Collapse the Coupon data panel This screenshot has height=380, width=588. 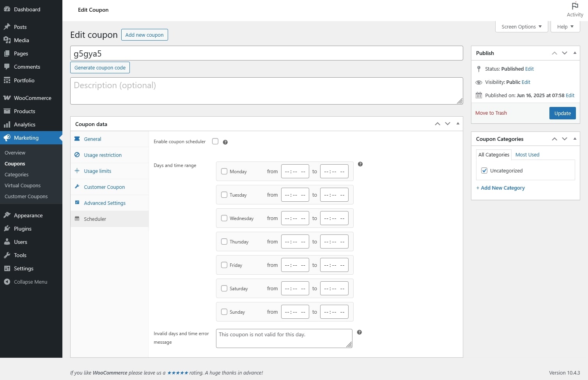[x=458, y=124]
